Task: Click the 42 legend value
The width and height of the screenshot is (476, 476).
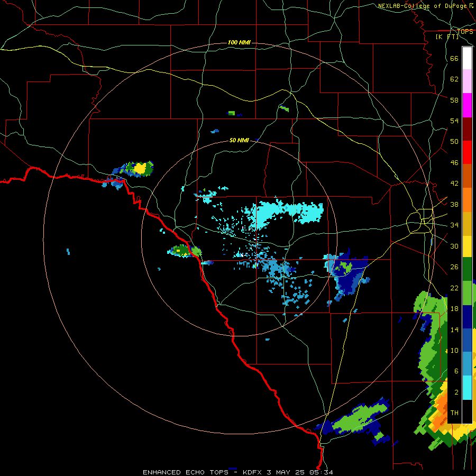Action: coord(454,184)
